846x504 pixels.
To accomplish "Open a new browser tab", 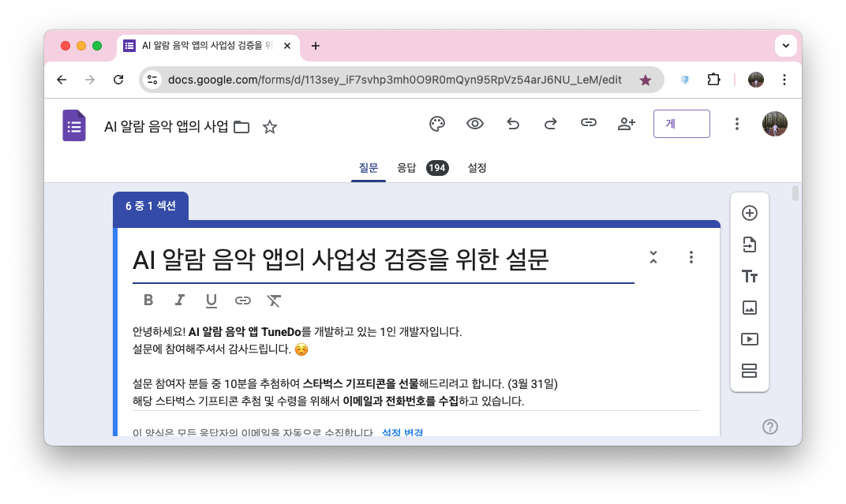I will (x=316, y=46).
